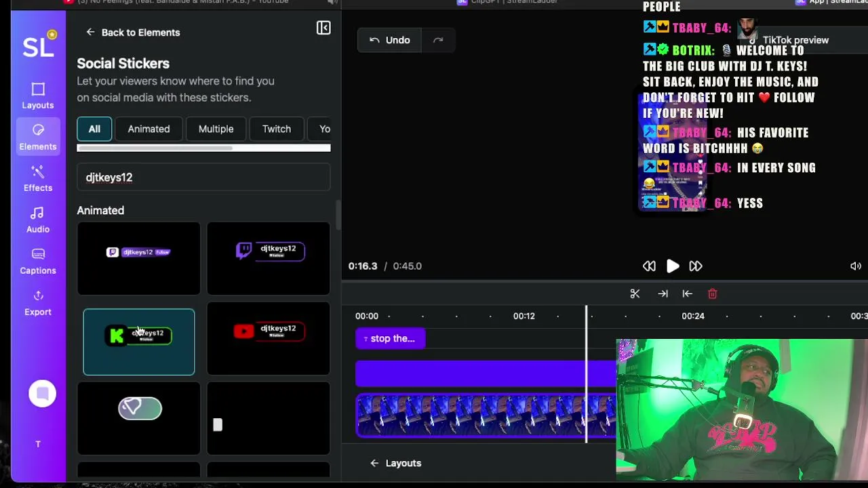Jump to the 00:00 timeline marker
This screenshot has width=868, height=488.
[x=367, y=316]
